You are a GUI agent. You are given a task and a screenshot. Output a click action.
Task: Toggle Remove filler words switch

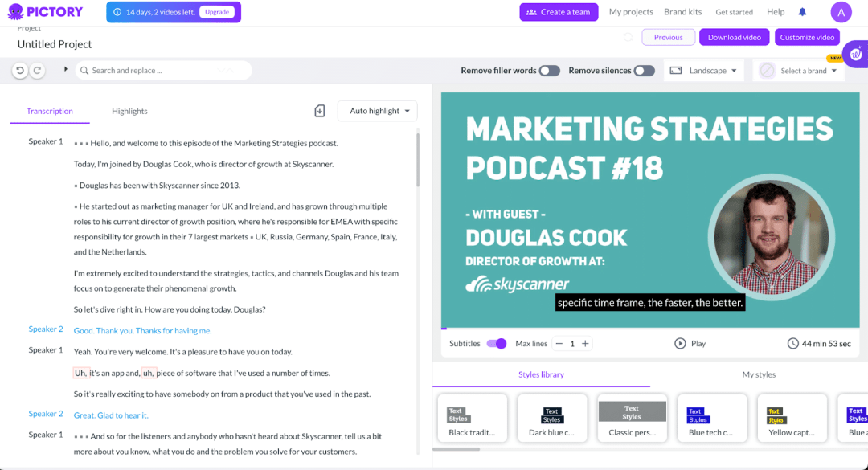[x=549, y=71]
